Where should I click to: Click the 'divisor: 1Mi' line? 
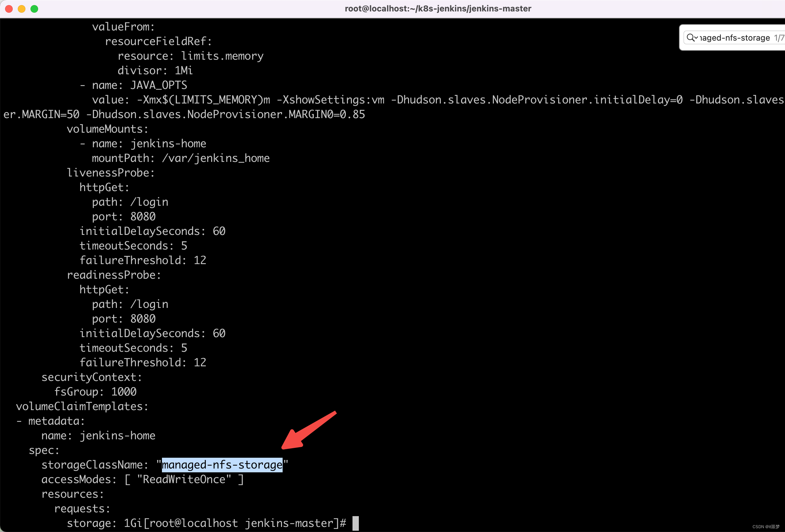155,70
